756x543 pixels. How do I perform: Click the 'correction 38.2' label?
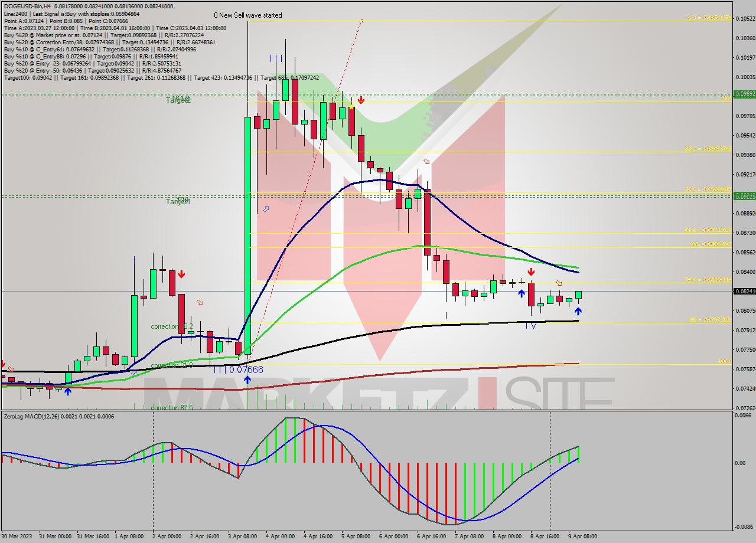click(x=172, y=326)
